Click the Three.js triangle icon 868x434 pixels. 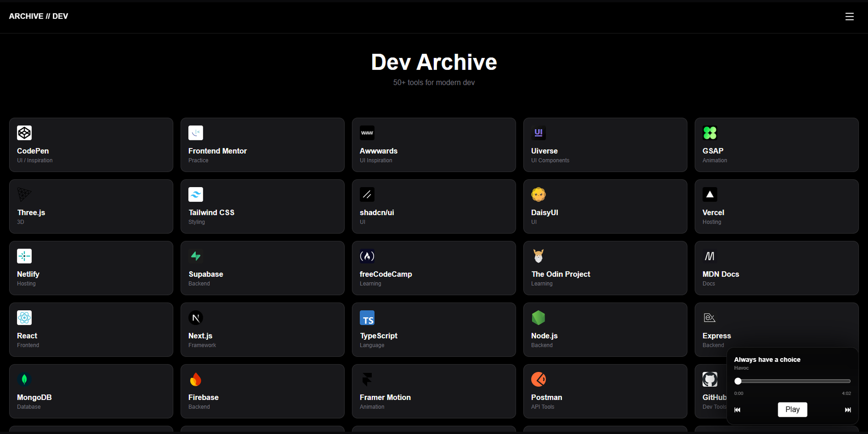(24, 194)
